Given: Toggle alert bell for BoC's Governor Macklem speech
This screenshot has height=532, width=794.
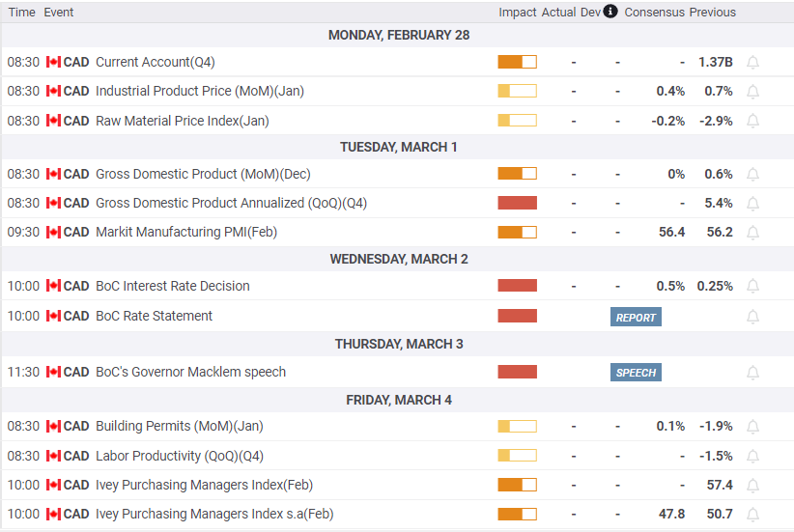Looking at the screenshot, I should pos(753,373).
